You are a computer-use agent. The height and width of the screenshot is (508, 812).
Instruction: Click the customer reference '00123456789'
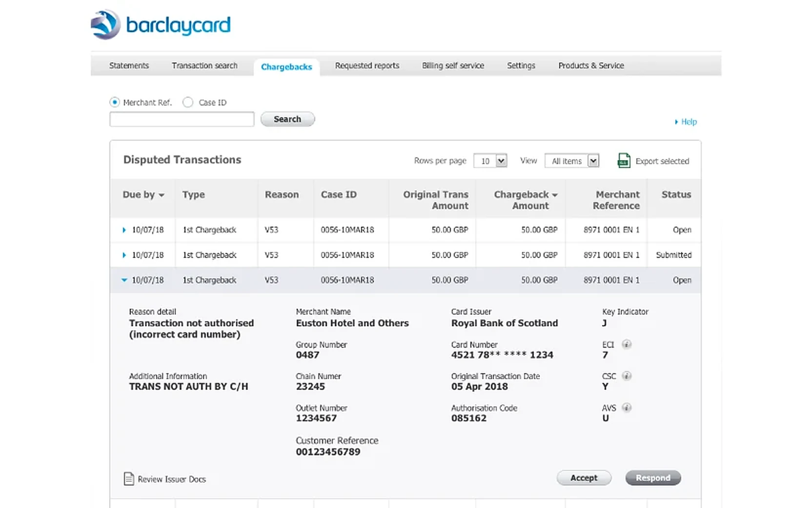click(328, 452)
